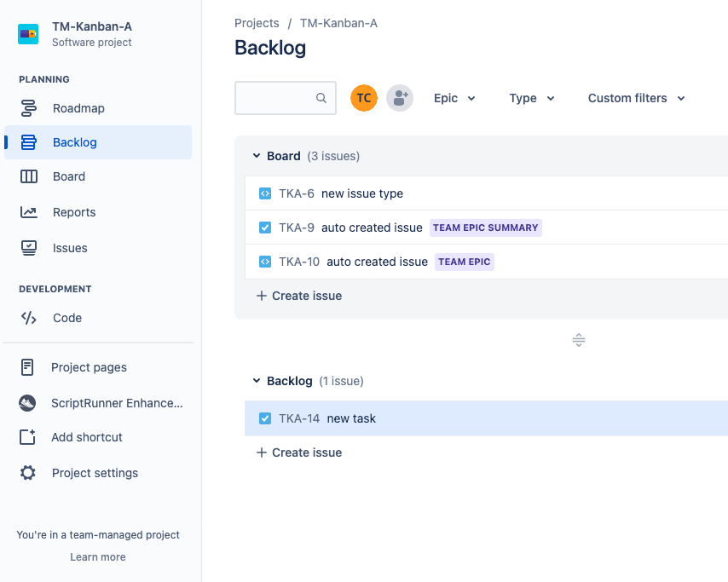Click the Code brackets icon
This screenshot has width=728, height=582.
[29, 318]
